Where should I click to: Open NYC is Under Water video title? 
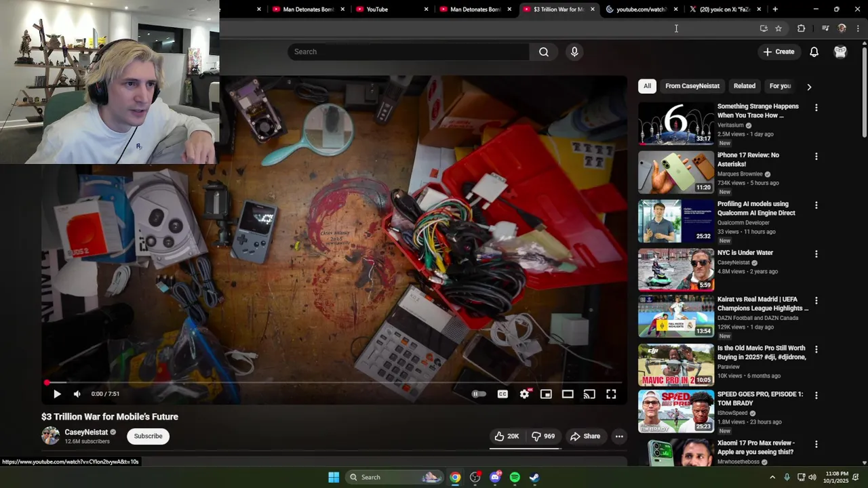745,253
